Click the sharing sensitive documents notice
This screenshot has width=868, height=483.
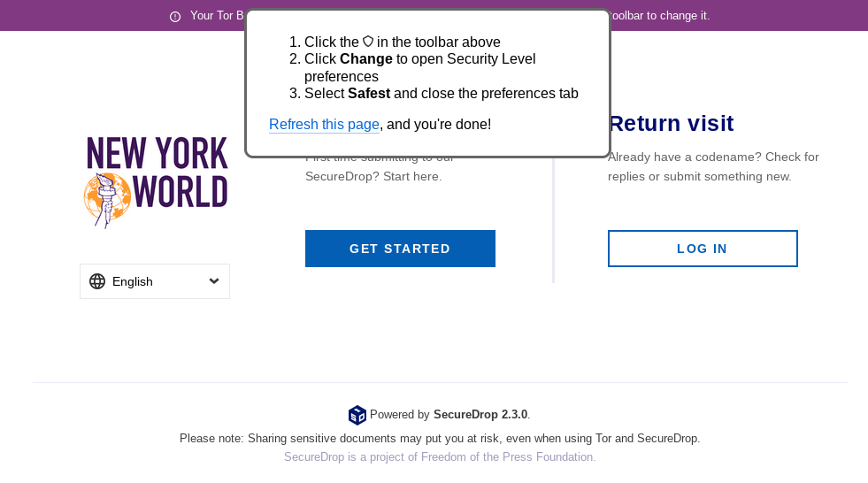(x=440, y=438)
